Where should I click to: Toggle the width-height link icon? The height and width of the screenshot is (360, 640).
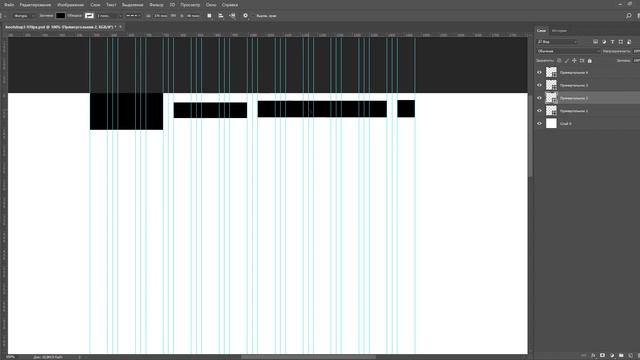(173, 16)
